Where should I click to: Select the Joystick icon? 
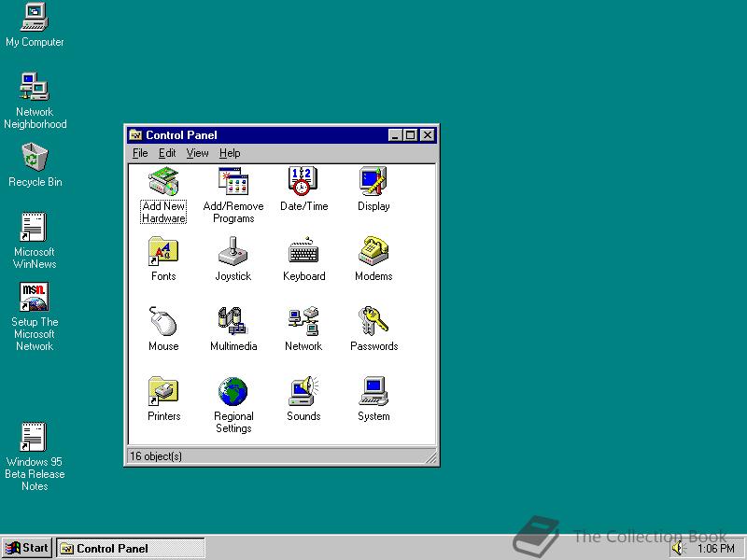pos(233,251)
